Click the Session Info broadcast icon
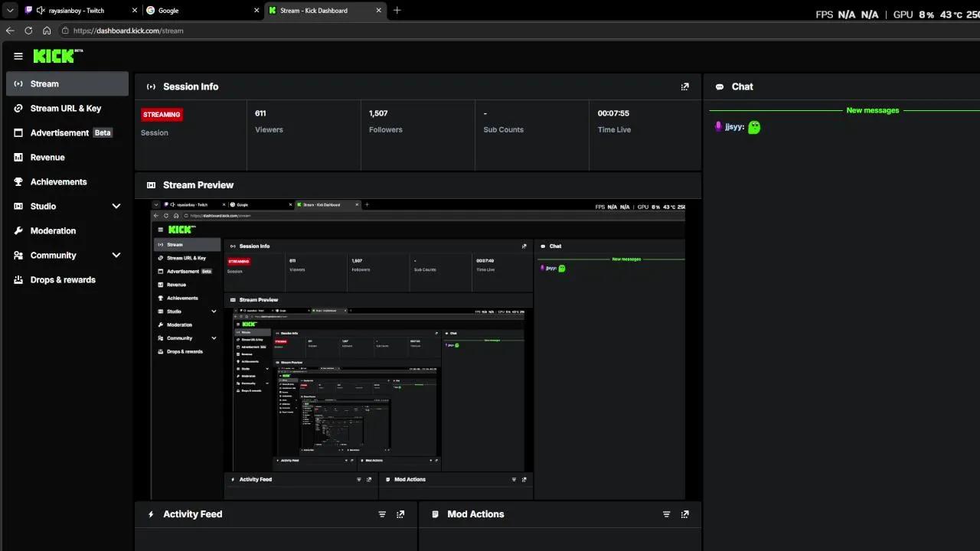 [151, 87]
